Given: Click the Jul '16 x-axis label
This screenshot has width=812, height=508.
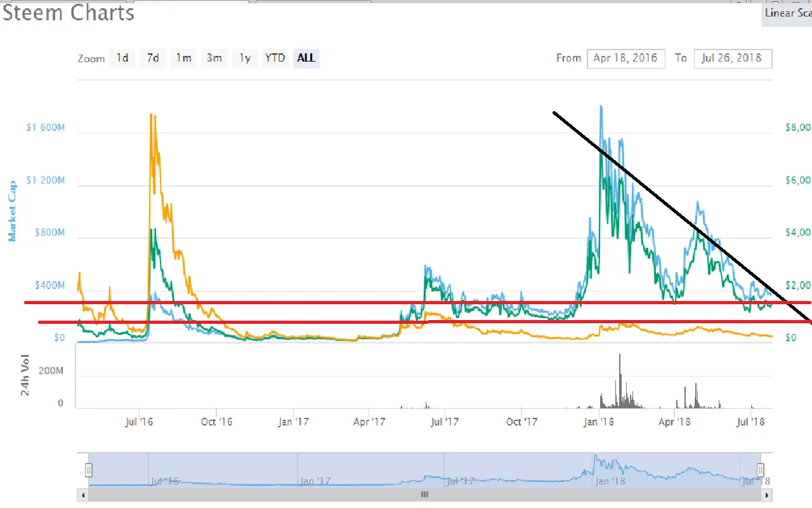Looking at the screenshot, I should (140, 421).
